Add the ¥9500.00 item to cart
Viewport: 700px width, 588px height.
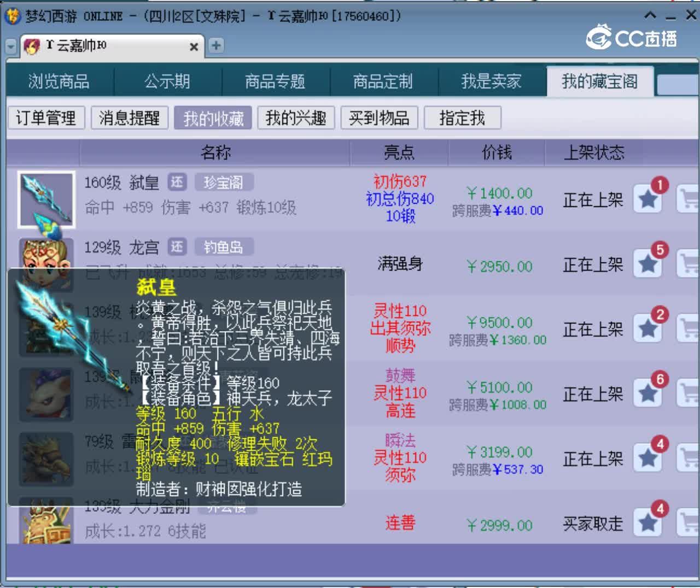pyautogui.click(x=688, y=328)
